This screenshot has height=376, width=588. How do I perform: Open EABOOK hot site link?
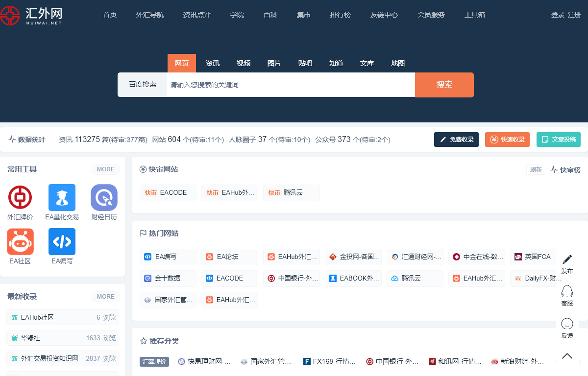353,278
